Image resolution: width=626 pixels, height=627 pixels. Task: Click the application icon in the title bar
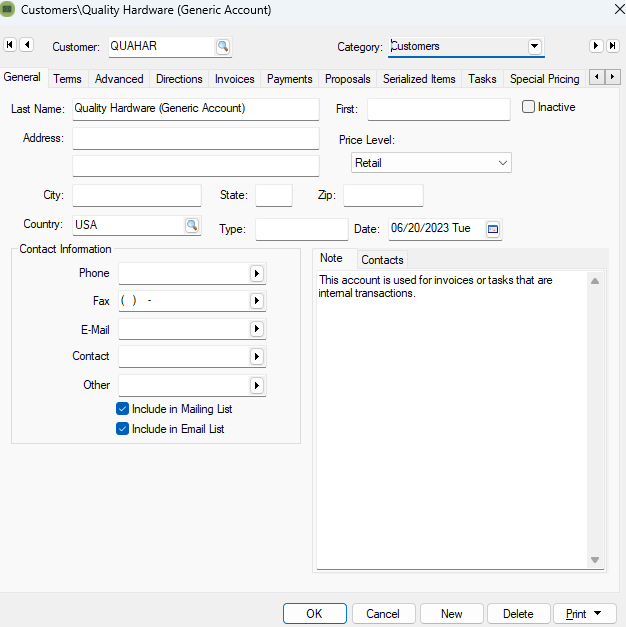tap(7, 9)
